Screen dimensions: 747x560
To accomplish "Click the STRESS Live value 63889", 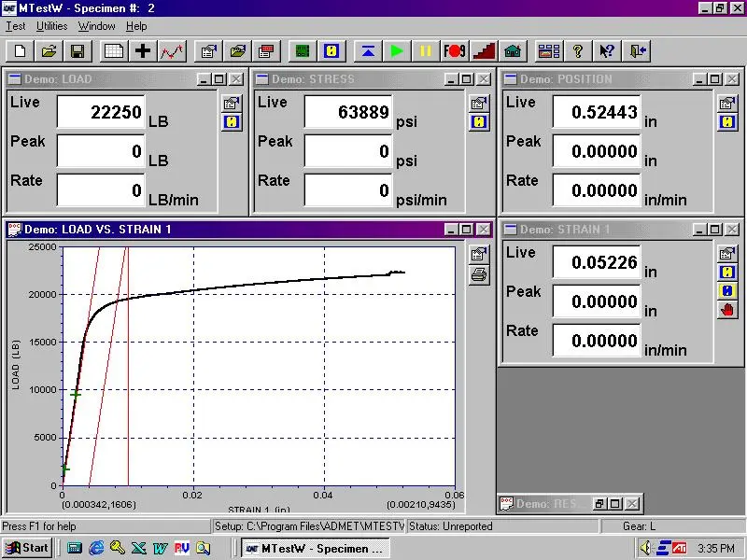I will [x=348, y=112].
